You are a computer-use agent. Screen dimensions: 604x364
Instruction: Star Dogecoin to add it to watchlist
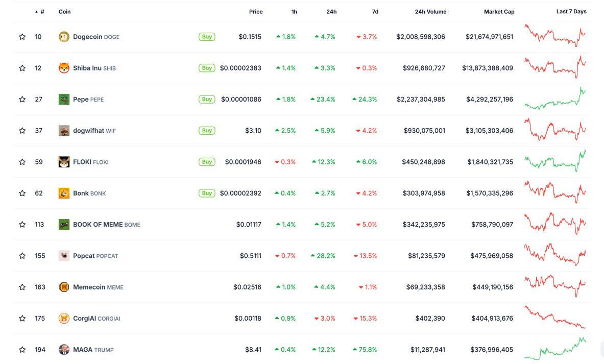[22, 36]
